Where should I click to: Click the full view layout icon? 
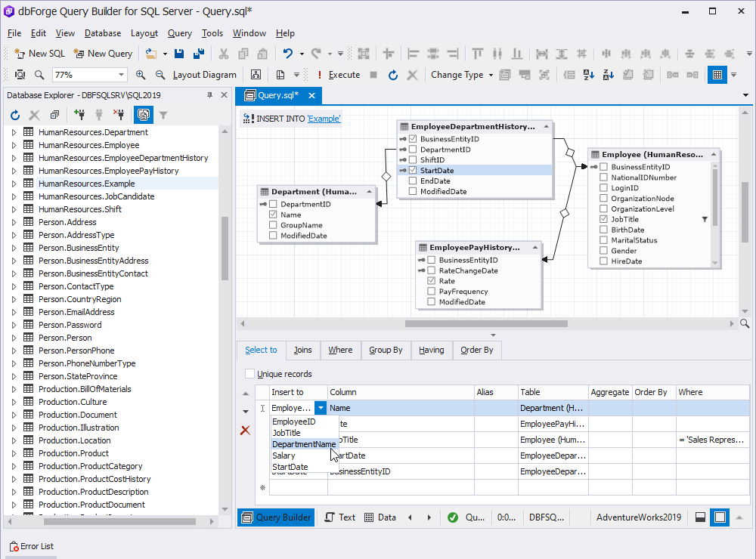(x=720, y=517)
